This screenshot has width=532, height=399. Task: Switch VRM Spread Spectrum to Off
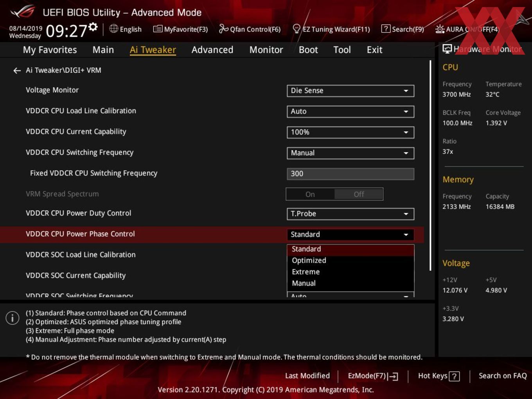pos(359,194)
